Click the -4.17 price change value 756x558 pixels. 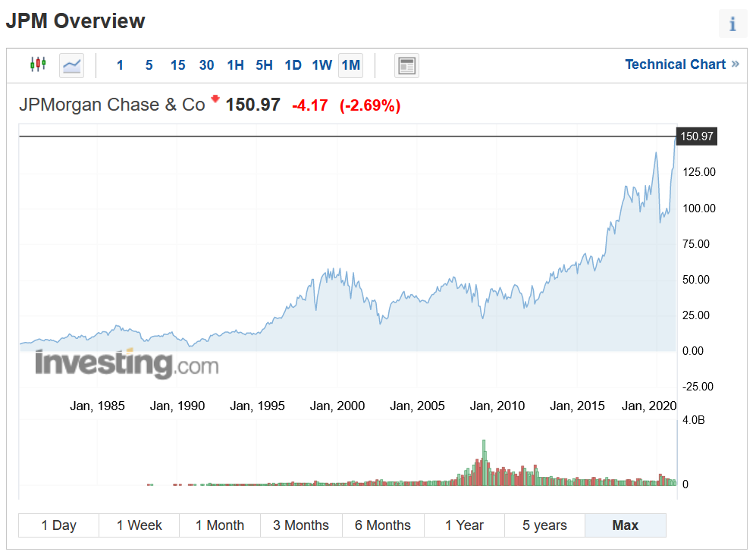pyautogui.click(x=310, y=105)
